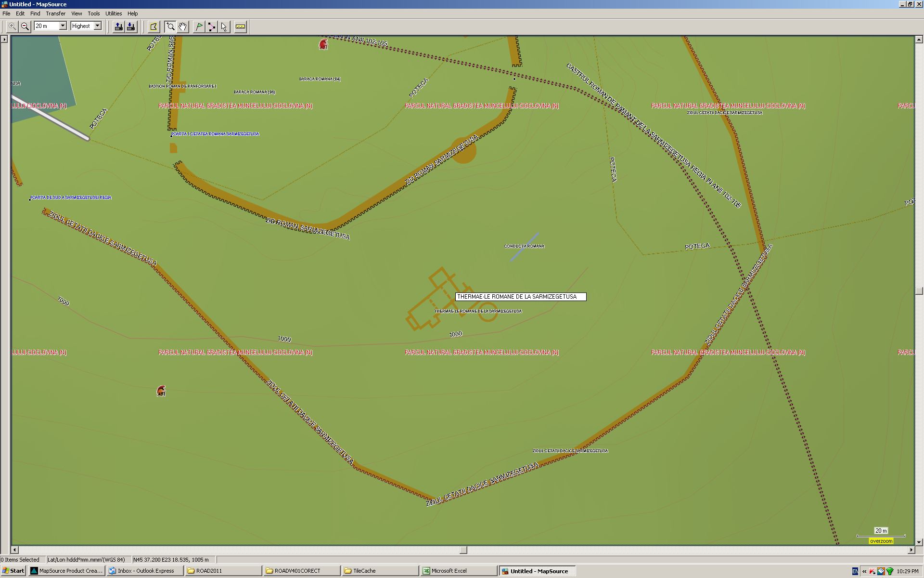This screenshot has width=924, height=578.
Task: Open the Highest map detail dropdown
Action: click(x=97, y=26)
